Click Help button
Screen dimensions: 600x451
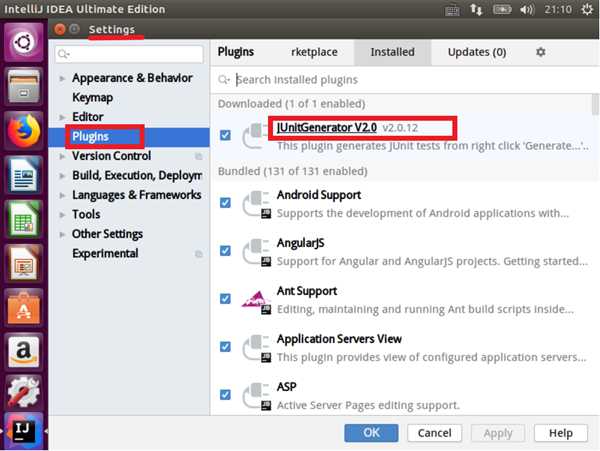click(561, 433)
